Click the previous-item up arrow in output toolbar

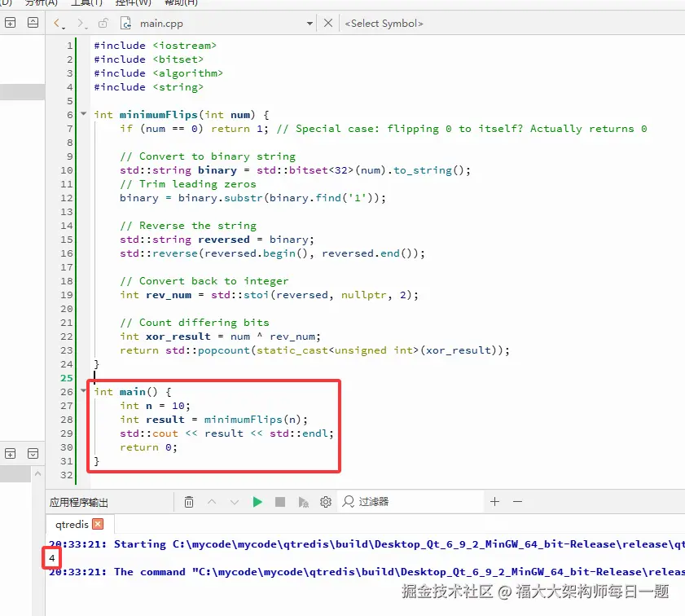[x=212, y=502]
